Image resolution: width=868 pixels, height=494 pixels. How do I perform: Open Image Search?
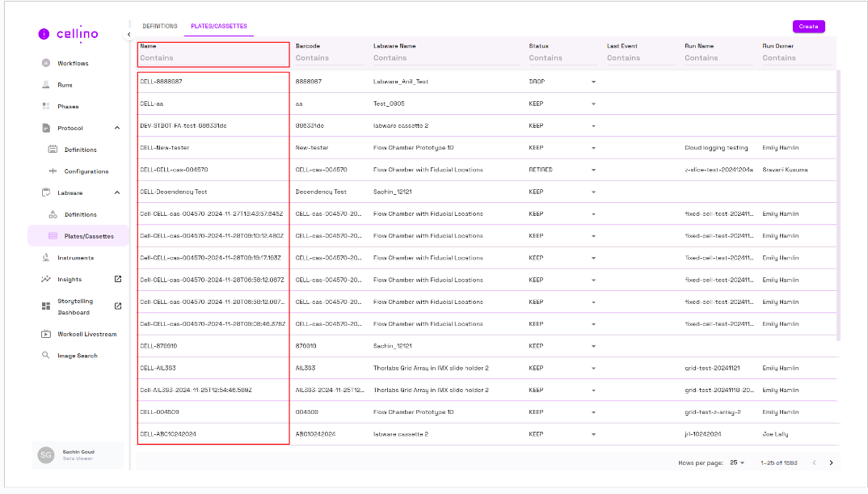pos(77,356)
